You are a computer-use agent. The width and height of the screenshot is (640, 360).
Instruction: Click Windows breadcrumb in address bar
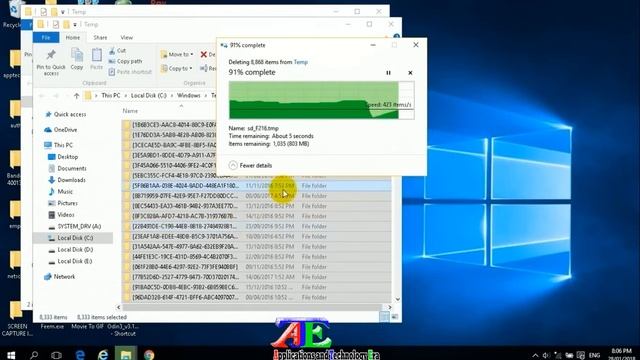click(189, 96)
